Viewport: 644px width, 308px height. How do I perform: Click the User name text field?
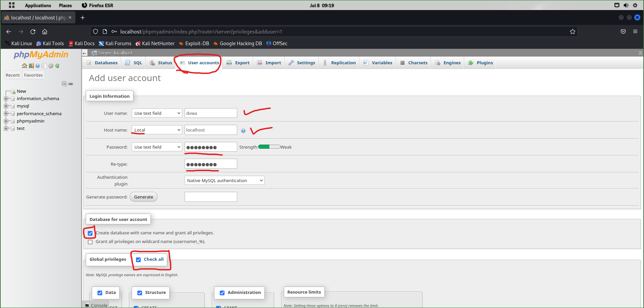[211, 113]
